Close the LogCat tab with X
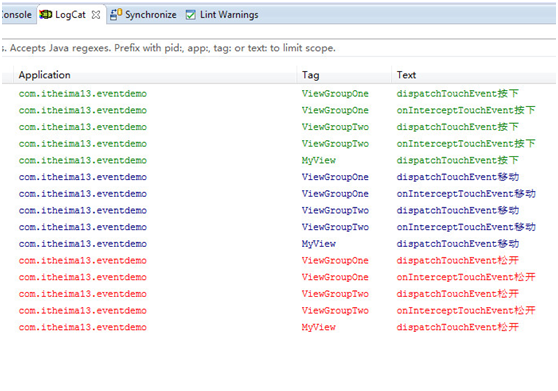 (96, 15)
